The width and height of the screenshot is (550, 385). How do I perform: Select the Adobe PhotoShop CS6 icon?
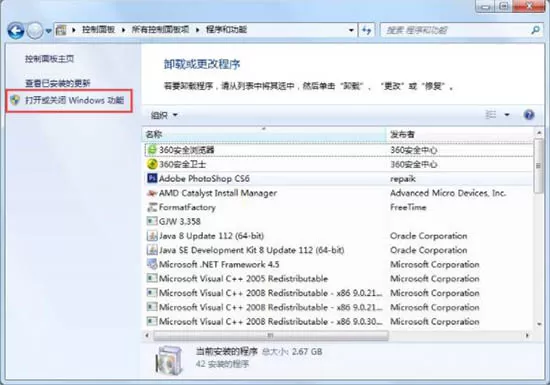tap(152, 178)
